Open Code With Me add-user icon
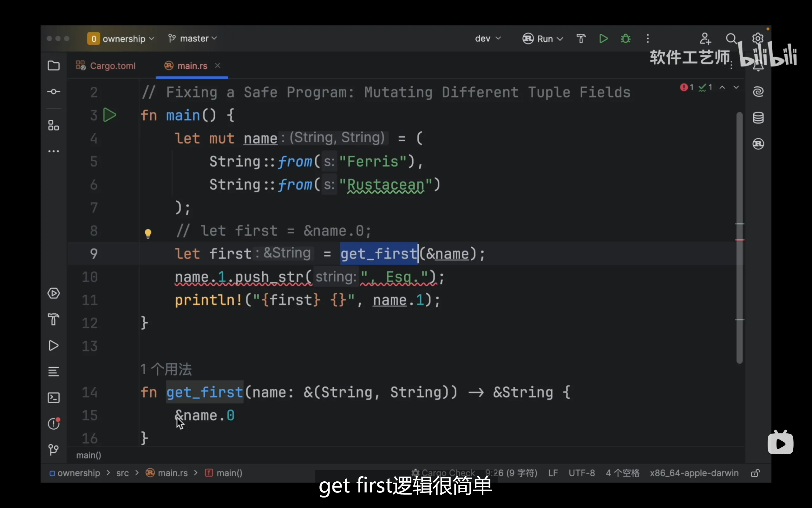The image size is (812, 508). point(705,39)
